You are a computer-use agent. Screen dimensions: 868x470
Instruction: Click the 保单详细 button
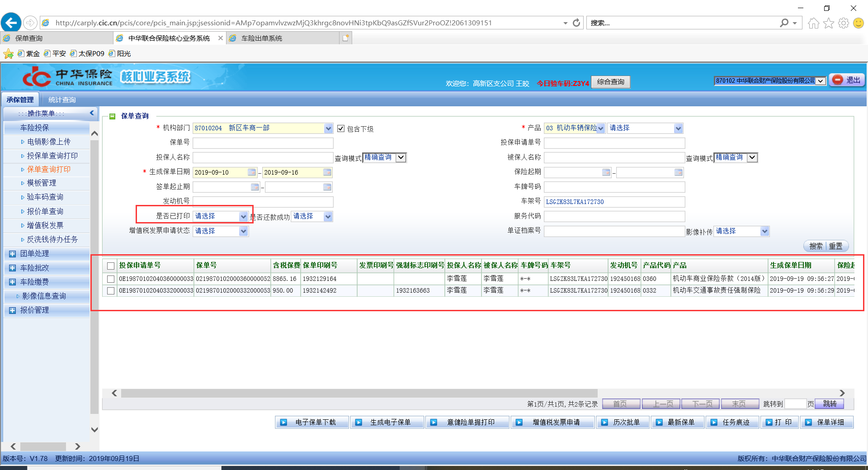point(827,422)
